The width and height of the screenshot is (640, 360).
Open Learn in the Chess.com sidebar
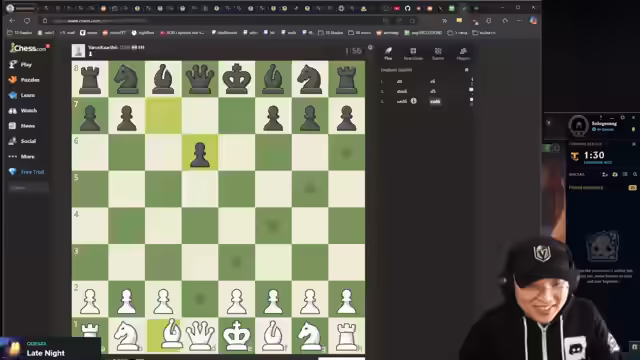22,95
